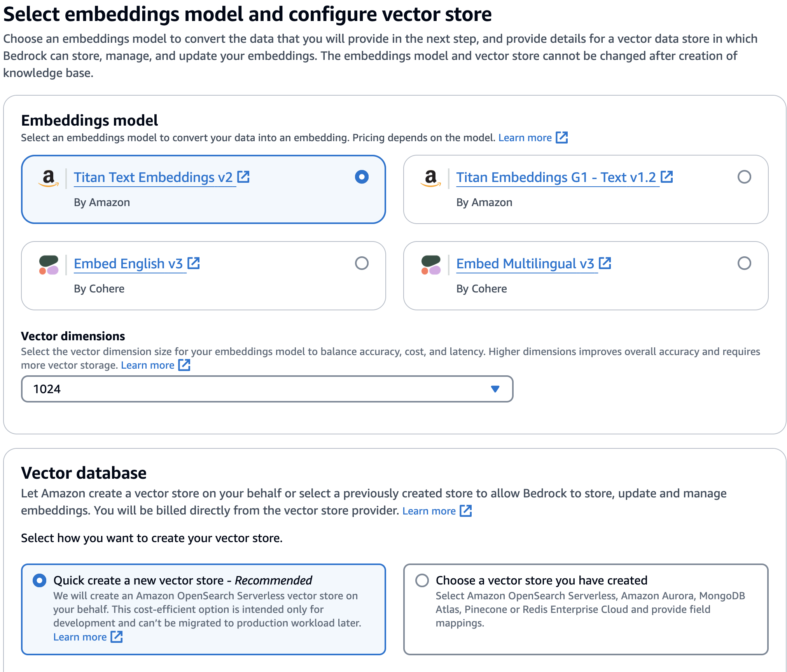Image resolution: width=787 pixels, height=672 pixels.
Task: Click Learn more under Quick create option
Action: point(80,637)
